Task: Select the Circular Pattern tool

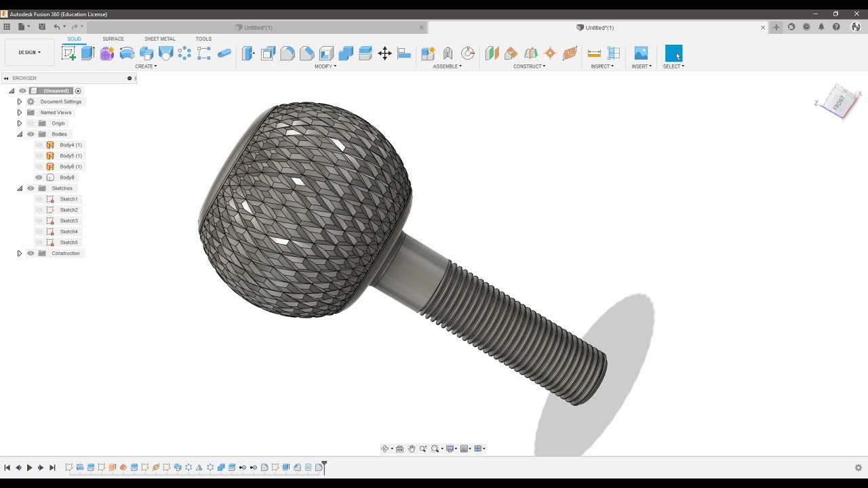Action: click(184, 54)
